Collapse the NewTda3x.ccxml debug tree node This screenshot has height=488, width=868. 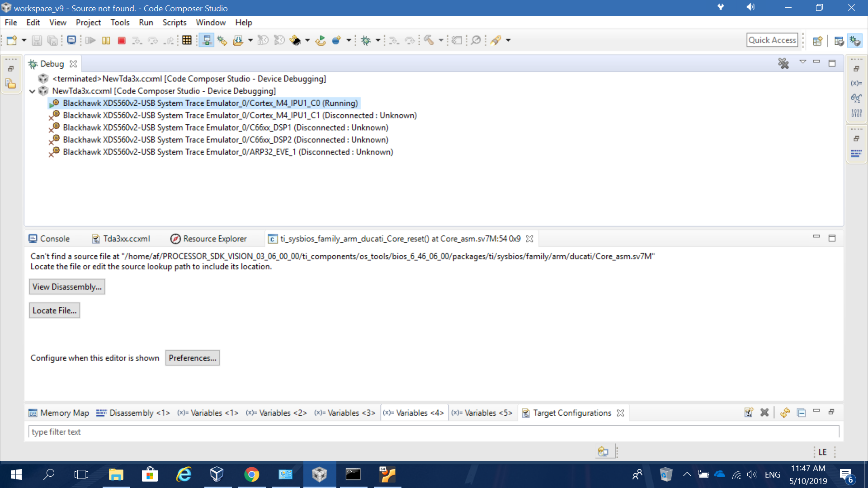point(32,91)
